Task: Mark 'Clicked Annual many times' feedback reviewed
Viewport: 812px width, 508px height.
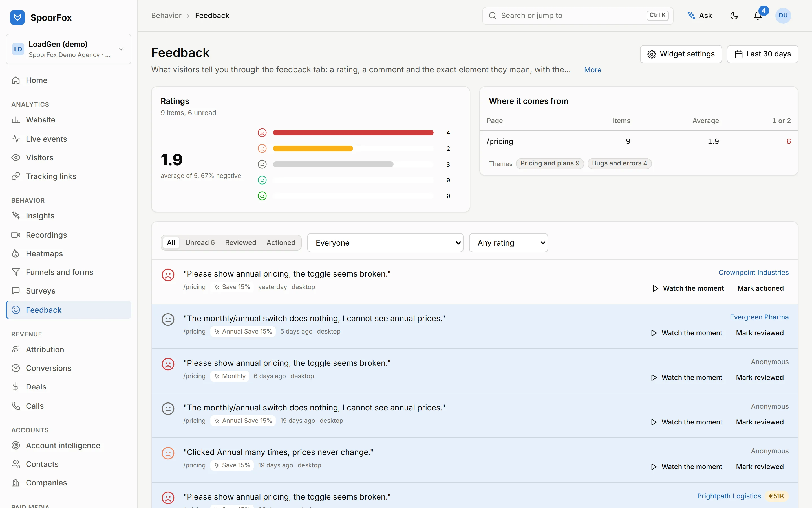Action: 760,467
